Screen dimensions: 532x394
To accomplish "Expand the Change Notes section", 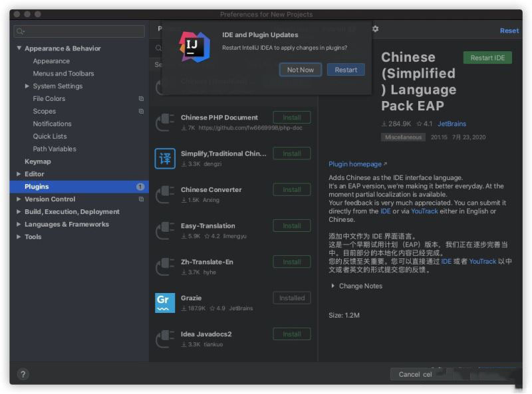I will coord(333,286).
